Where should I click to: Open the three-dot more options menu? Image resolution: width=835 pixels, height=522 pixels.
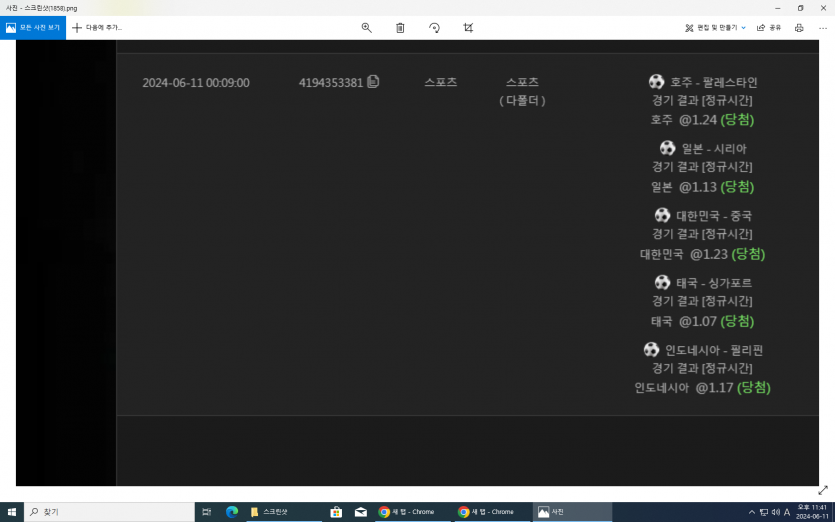(823, 28)
